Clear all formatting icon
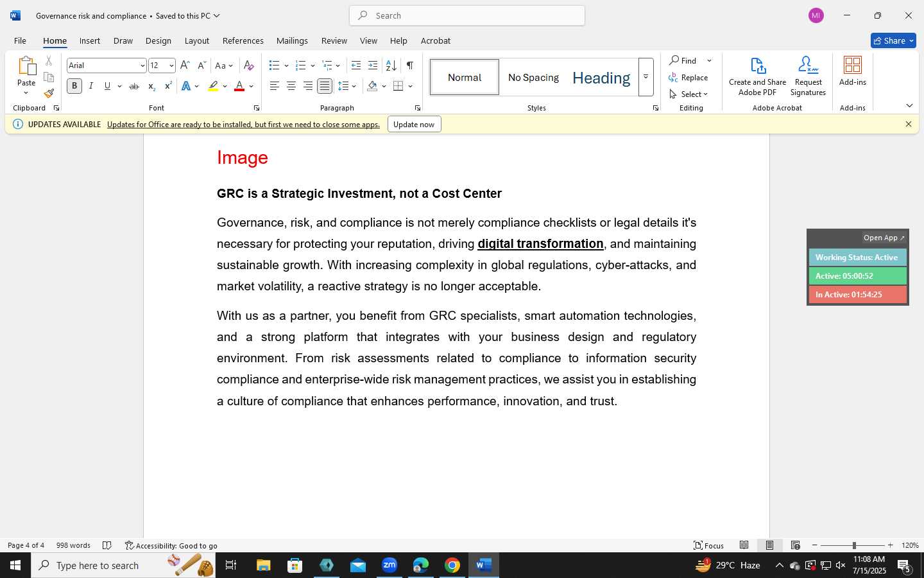Screen dimensions: 924x578 click(249, 66)
